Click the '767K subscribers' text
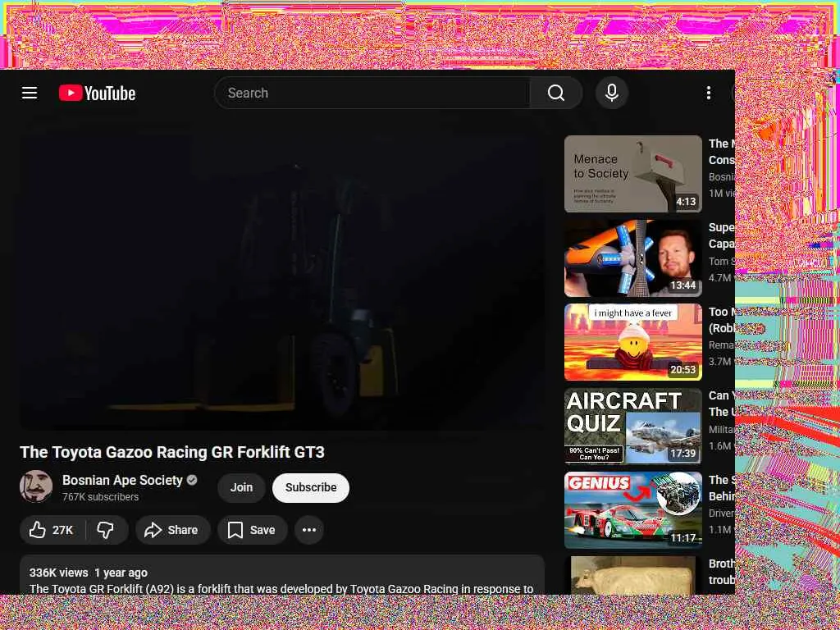840x630 pixels. click(100, 497)
